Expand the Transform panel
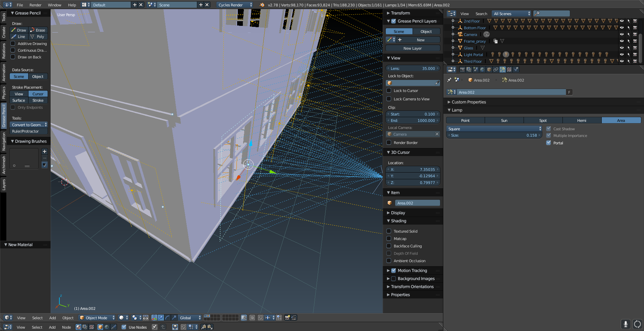The width and height of the screenshot is (644, 331). [400, 13]
